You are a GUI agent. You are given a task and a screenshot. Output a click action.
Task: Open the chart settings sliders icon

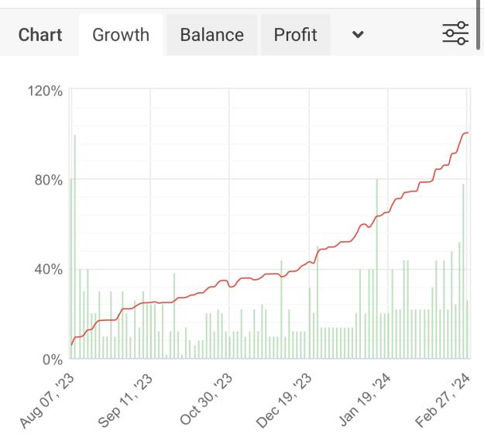[455, 33]
